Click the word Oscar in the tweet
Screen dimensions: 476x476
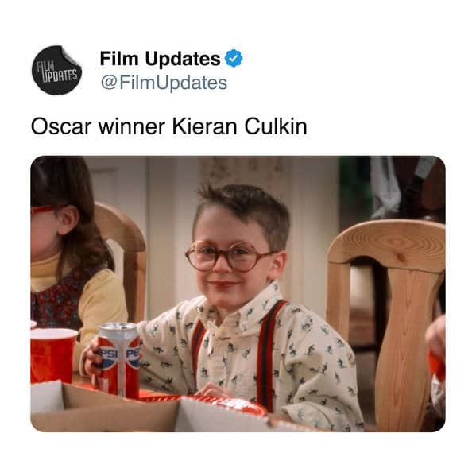click(61, 126)
